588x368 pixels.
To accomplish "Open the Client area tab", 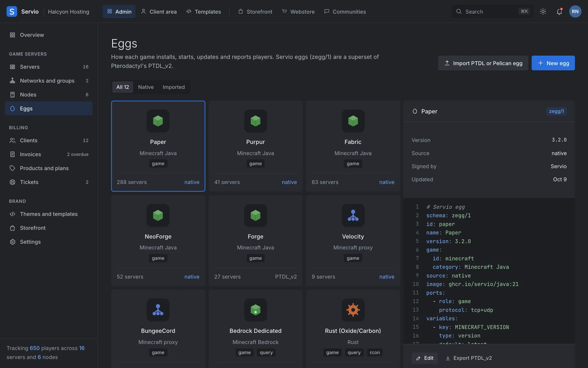I will pos(159,11).
